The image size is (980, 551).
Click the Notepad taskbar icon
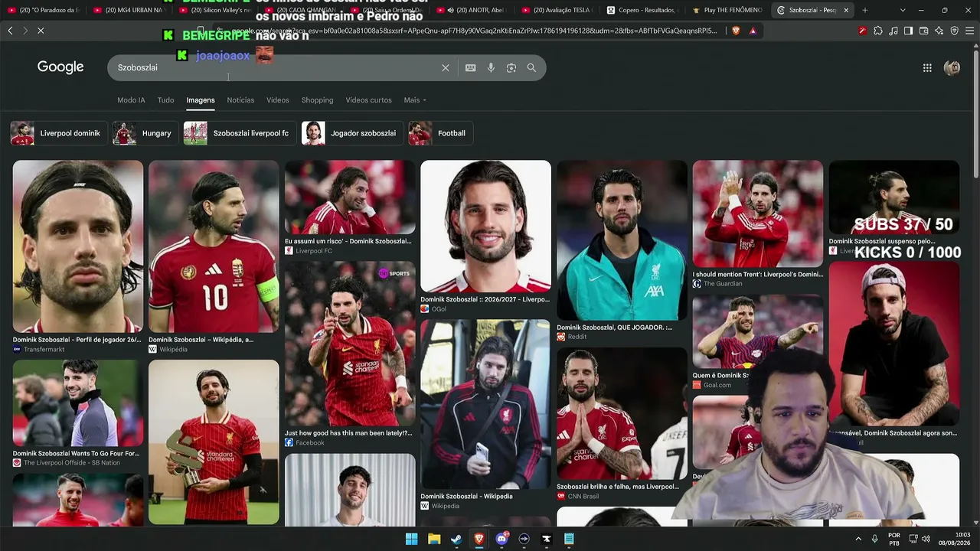[569, 539]
